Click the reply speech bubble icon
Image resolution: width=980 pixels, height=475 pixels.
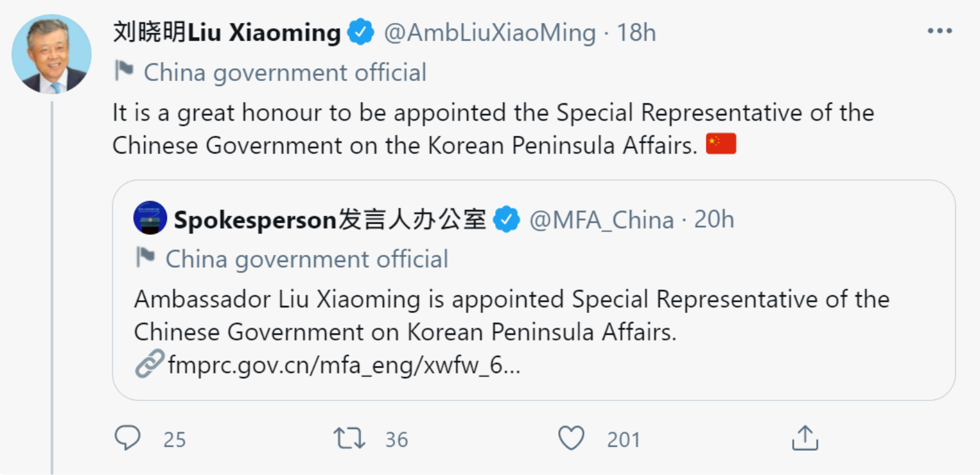tap(127, 439)
